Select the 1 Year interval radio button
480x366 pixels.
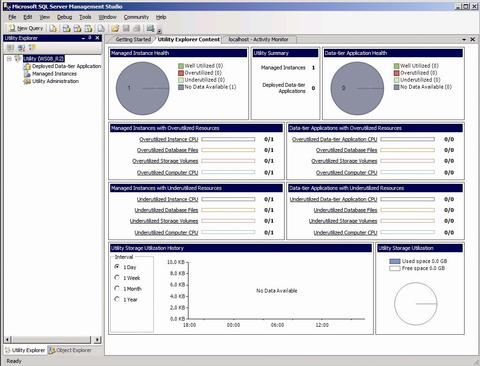(117, 299)
